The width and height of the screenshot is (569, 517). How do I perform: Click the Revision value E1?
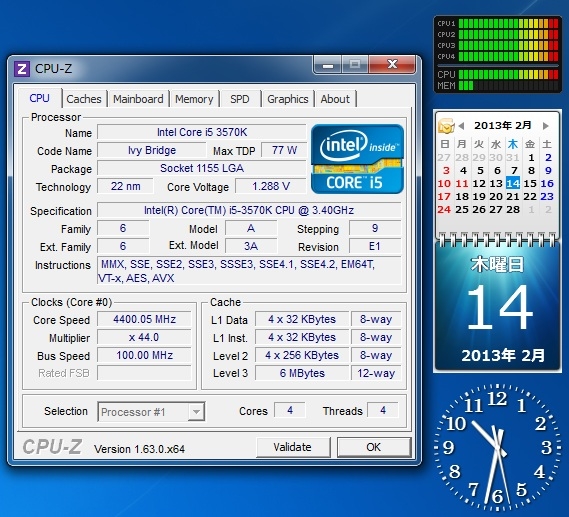tap(375, 246)
